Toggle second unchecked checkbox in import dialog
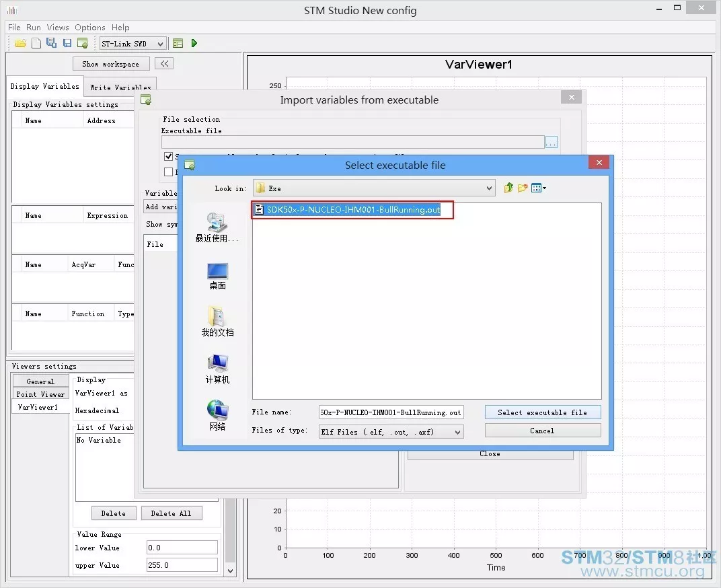The height and width of the screenshot is (588, 721). [x=168, y=172]
